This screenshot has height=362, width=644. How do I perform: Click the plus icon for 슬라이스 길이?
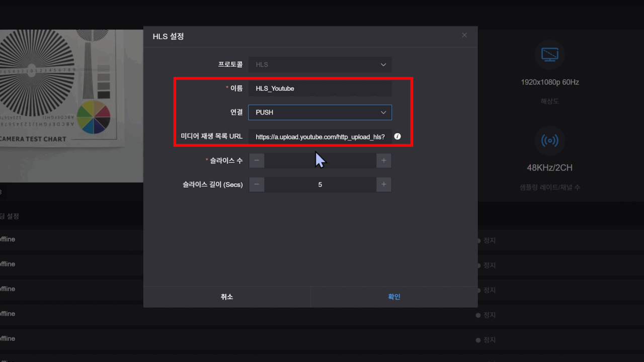(383, 185)
